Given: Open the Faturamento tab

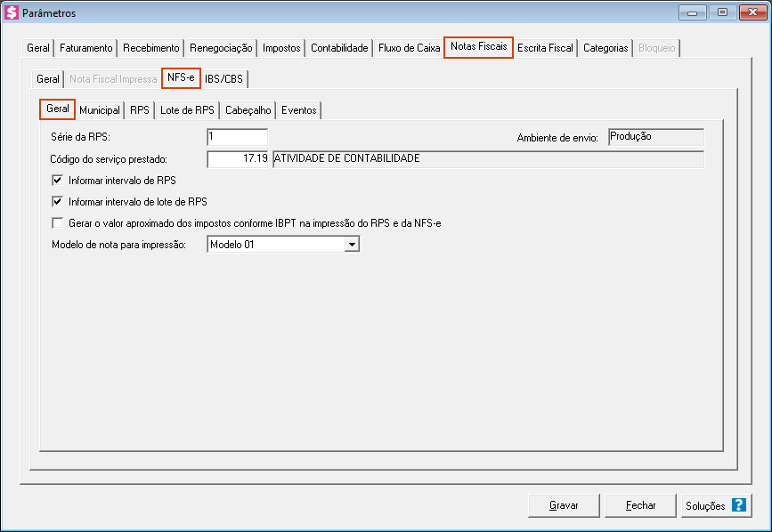Looking at the screenshot, I should [x=86, y=48].
